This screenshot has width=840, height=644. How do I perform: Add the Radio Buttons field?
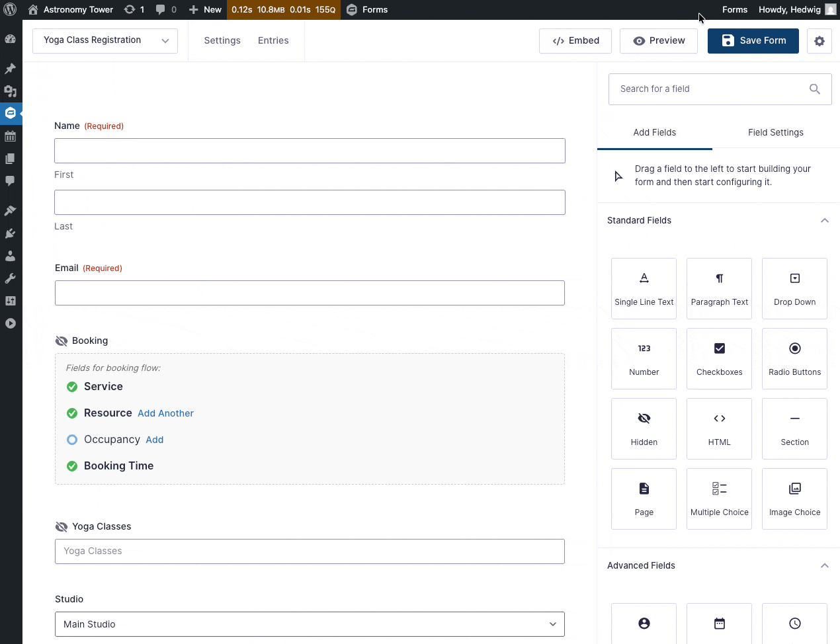(794, 358)
